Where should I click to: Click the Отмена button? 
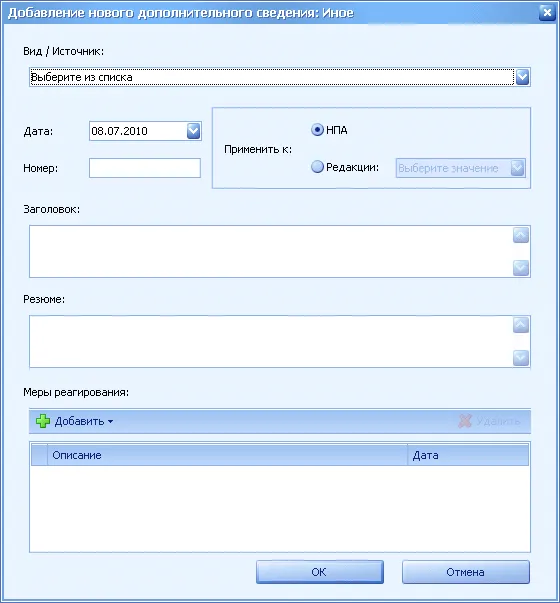(x=466, y=572)
